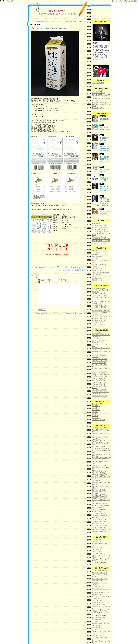Open らくれん牛乳のキャラメル thumbnail
138x644 pixels.
(95, 211)
